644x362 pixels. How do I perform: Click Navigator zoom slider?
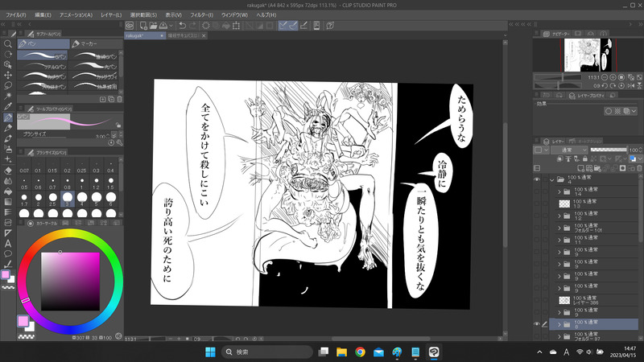pyautogui.click(x=557, y=77)
